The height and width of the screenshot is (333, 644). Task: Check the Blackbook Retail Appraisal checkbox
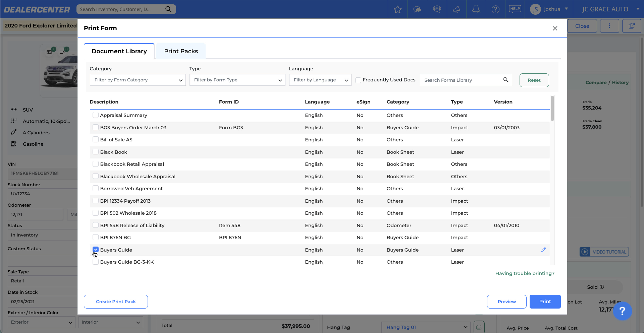(96, 164)
